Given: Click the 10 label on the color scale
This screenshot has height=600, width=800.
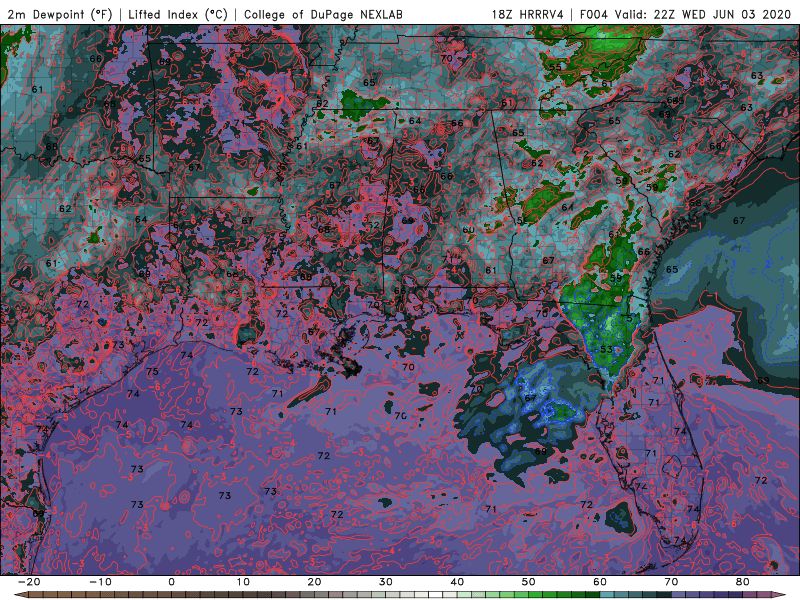Looking at the screenshot, I should [x=243, y=582].
